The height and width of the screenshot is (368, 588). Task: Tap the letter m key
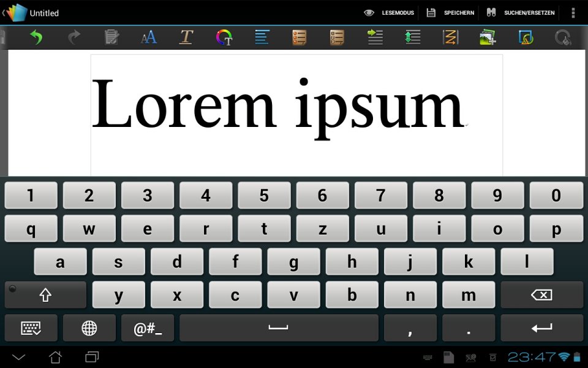[469, 295]
